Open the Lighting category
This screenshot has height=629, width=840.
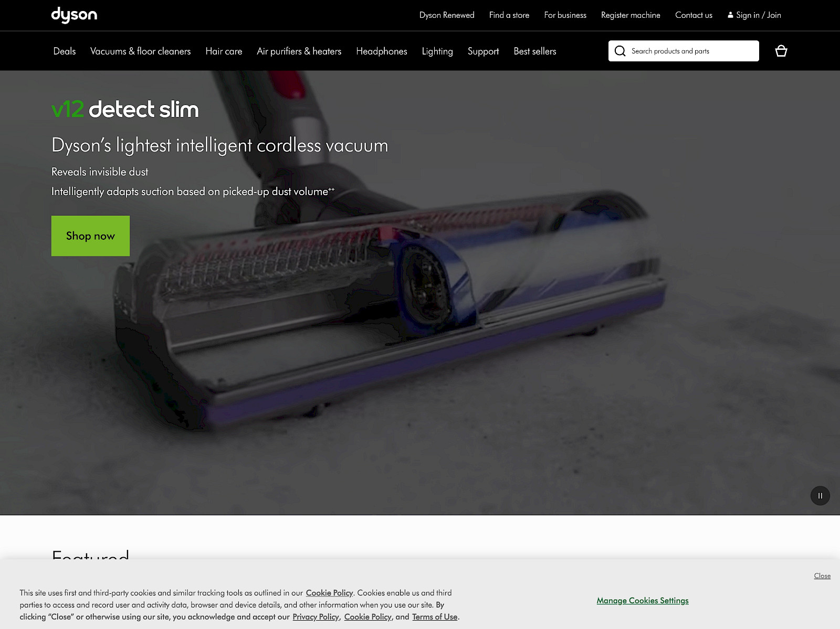437,51
